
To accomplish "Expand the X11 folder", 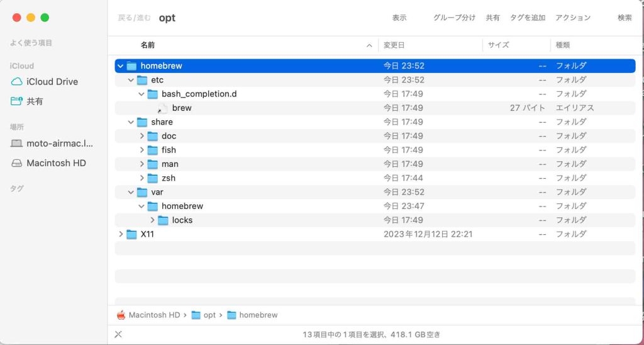I will point(120,234).
